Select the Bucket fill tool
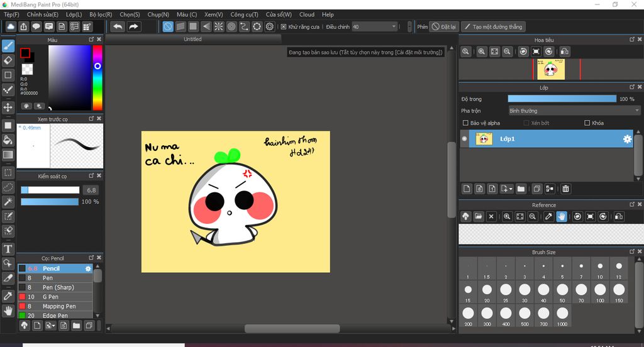644x347 pixels. 8,140
